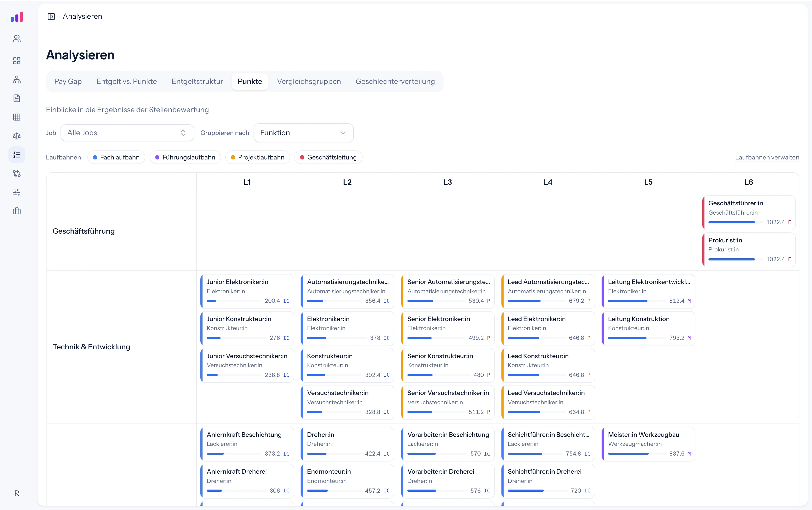Switch to the Geschlechterverteilung tab
This screenshot has height=510, width=812.
[x=395, y=82]
